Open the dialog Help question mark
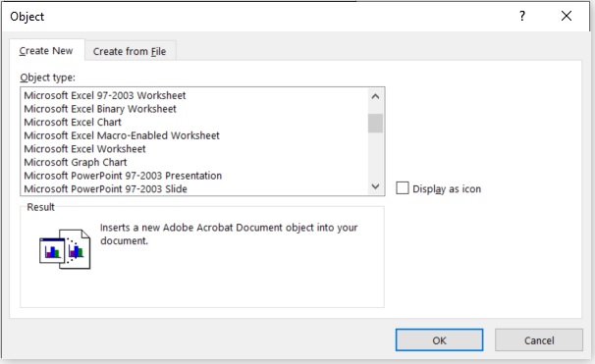595x364 pixels. pos(522,16)
